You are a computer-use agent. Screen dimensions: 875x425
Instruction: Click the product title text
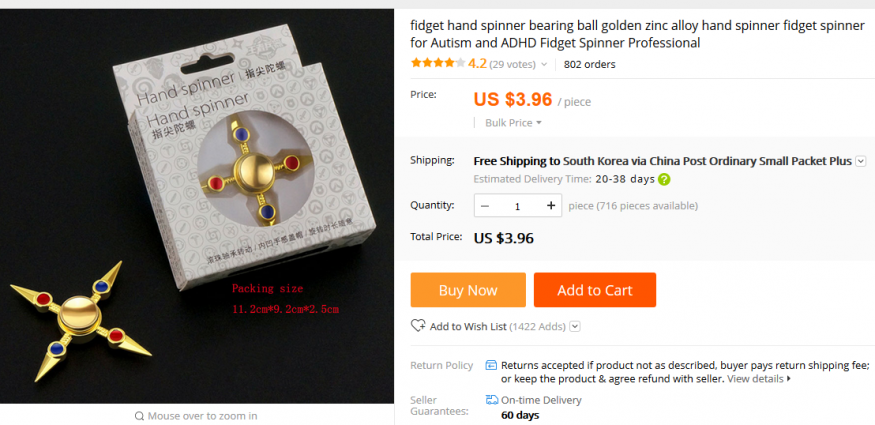(x=637, y=34)
